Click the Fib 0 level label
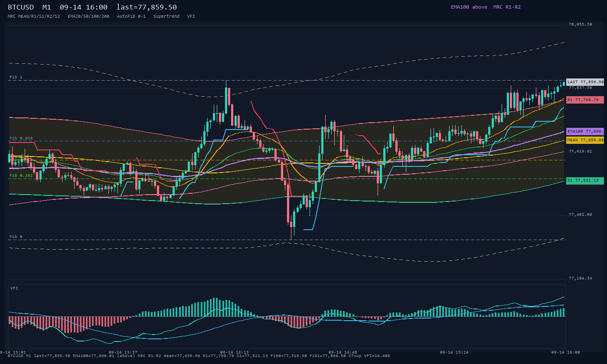 click(x=16, y=237)
